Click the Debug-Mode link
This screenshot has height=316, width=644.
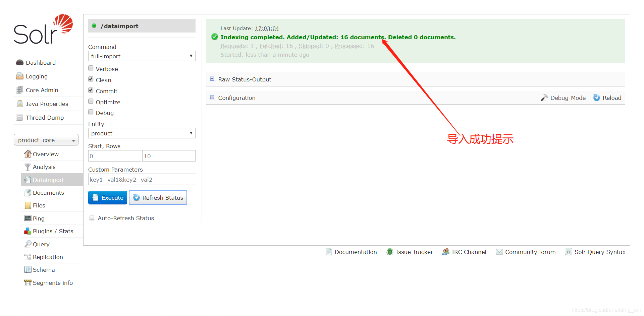point(568,98)
